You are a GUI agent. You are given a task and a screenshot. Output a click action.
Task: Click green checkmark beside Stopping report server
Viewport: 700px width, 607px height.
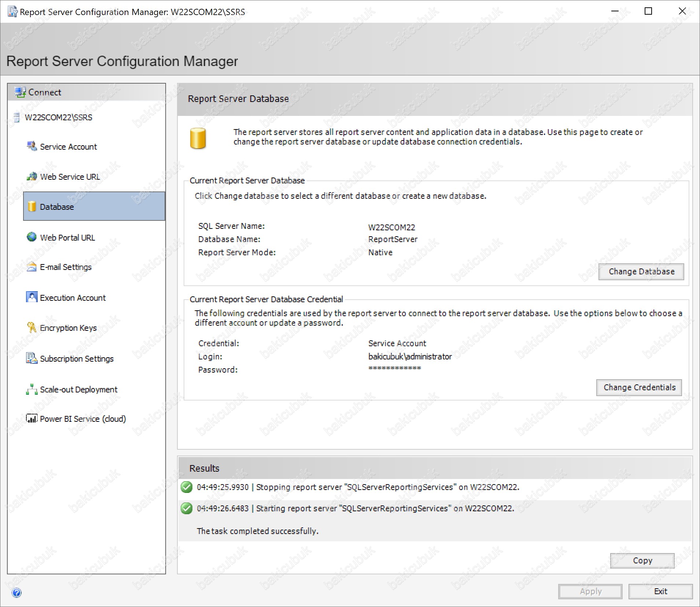pyautogui.click(x=187, y=487)
